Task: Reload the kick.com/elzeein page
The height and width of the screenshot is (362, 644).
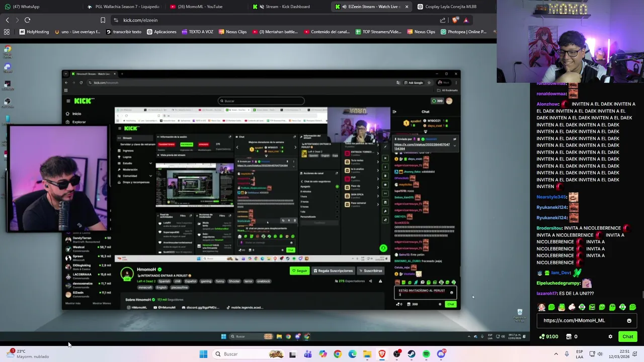Action: [x=27, y=20]
